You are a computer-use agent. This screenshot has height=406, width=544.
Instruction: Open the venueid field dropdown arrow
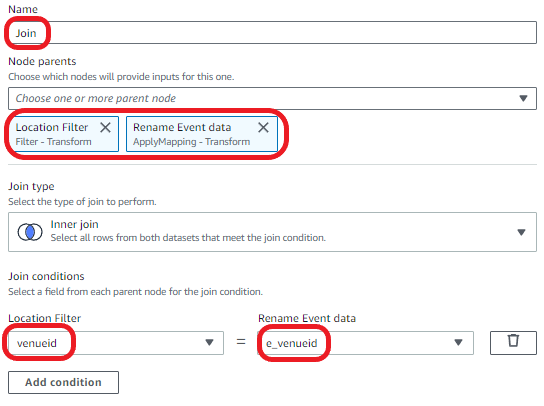(209, 342)
